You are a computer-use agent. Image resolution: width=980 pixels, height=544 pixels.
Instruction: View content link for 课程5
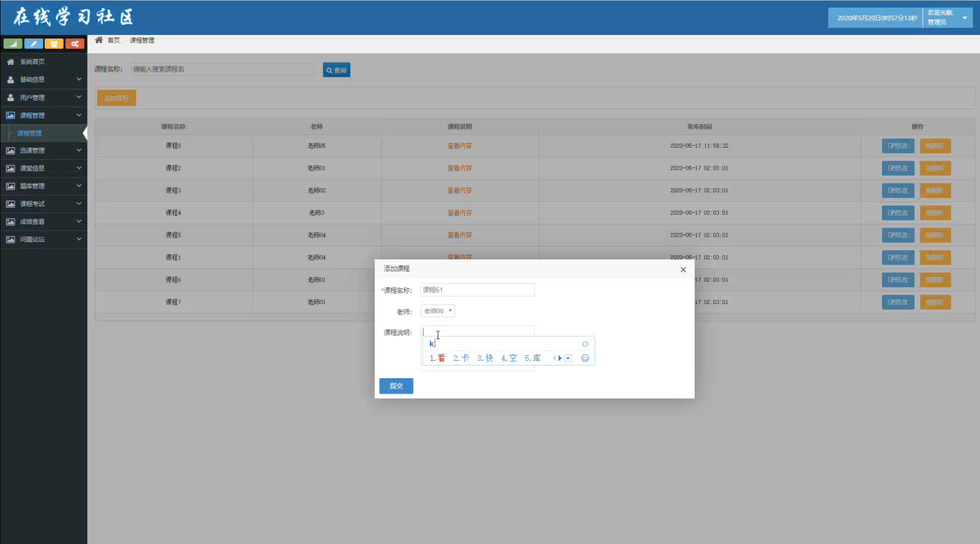click(x=459, y=235)
